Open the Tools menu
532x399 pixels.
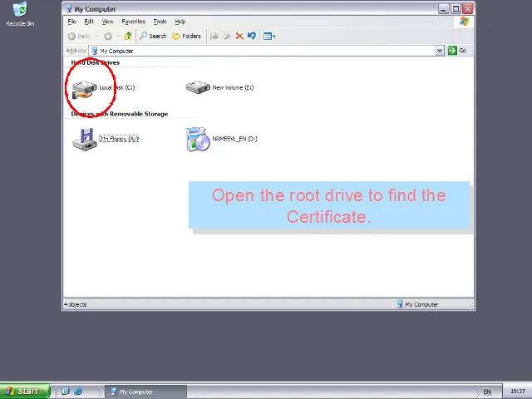pos(160,22)
